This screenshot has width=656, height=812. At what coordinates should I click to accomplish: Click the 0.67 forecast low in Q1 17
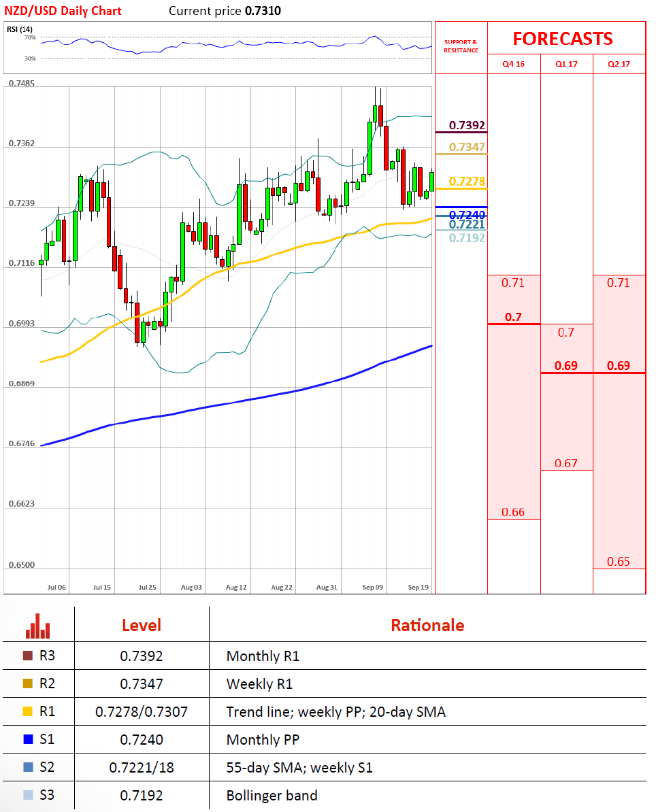(566, 463)
